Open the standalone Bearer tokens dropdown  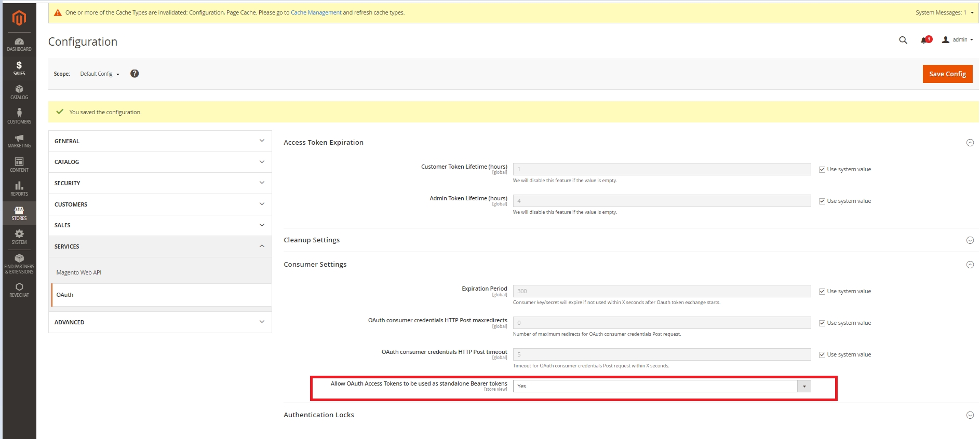662,386
